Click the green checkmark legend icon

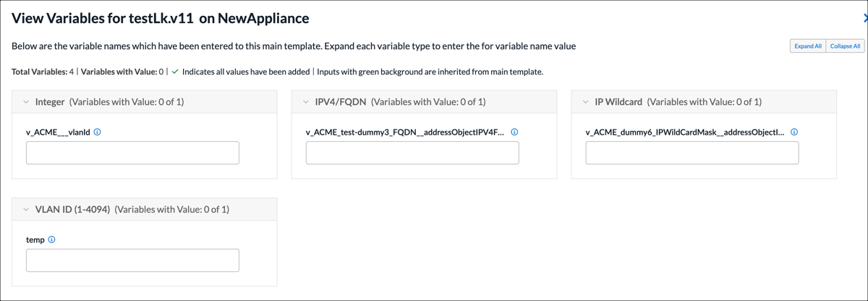[175, 72]
